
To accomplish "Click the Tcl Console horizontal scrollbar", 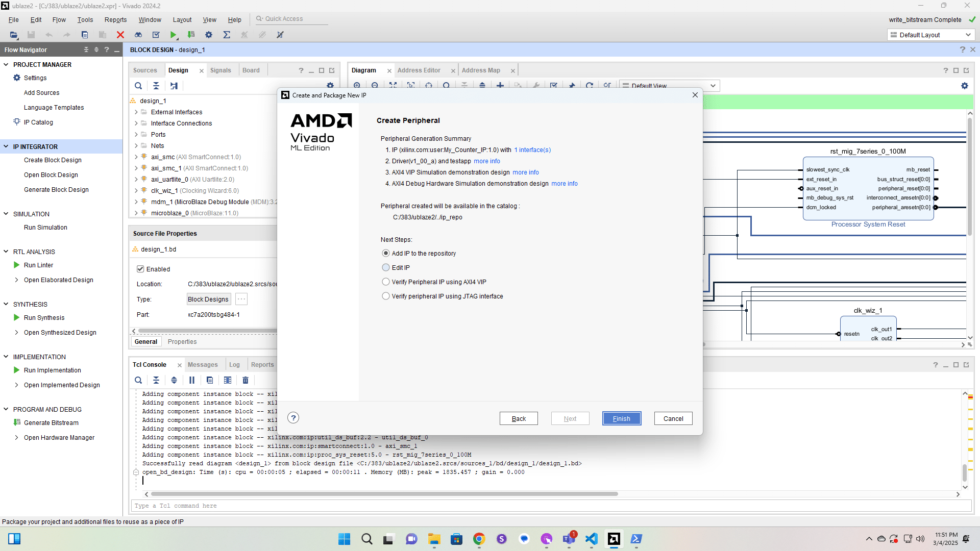I will click(384, 494).
